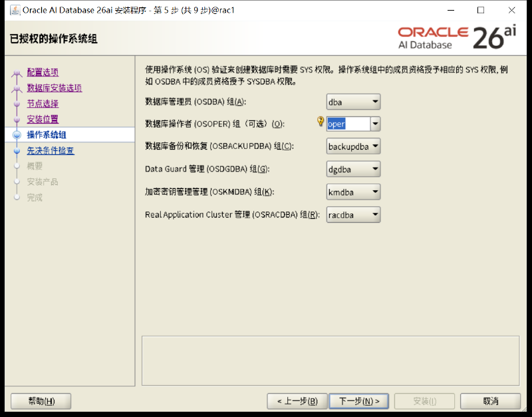Screen dimensions: 532x417
Task: Go to the 数据库安装选项 step
Action: click(55, 88)
